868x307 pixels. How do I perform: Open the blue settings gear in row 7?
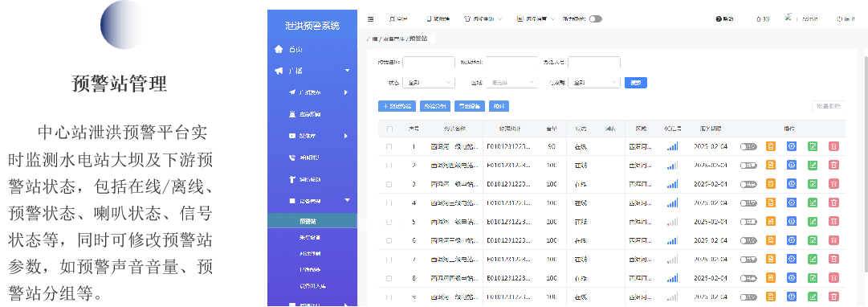coord(792,260)
